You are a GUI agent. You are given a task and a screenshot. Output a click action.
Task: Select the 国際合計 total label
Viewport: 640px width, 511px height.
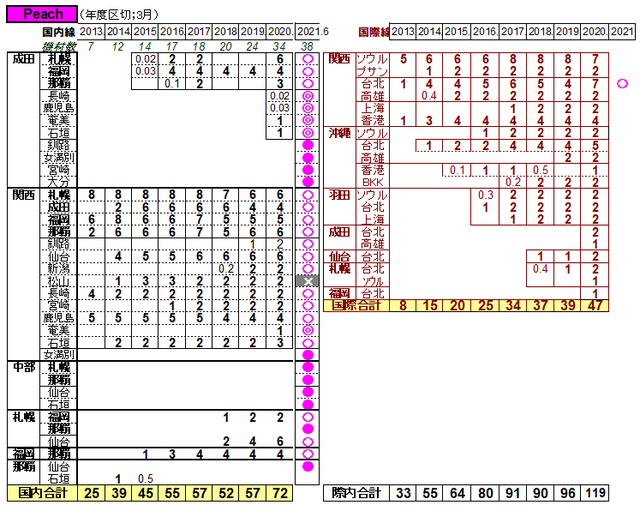point(356,305)
